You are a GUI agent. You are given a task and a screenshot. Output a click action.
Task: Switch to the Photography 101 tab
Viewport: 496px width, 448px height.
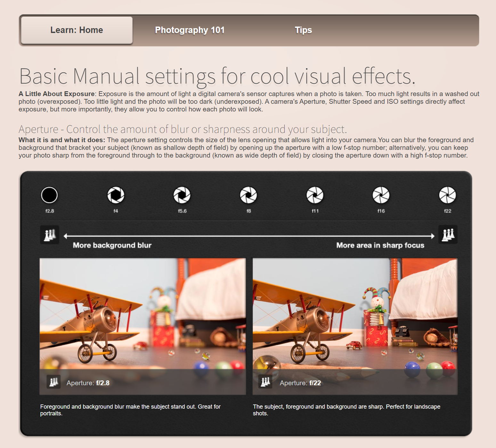click(x=190, y=30)
